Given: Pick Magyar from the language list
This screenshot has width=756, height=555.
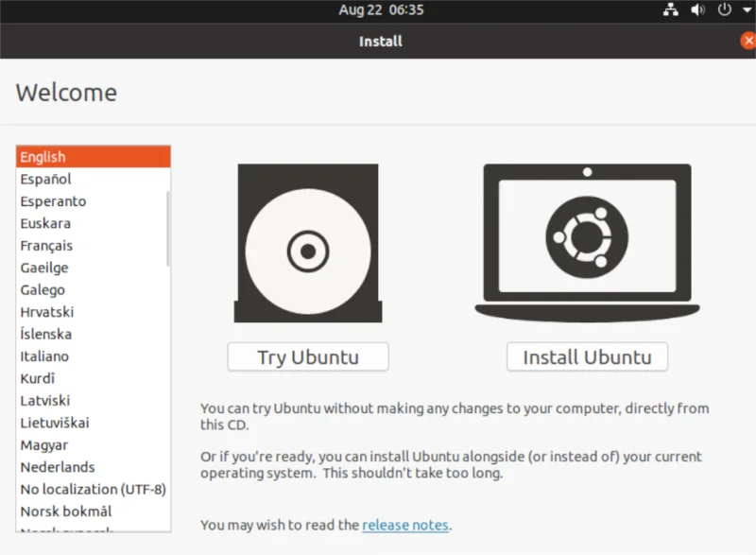Looking at the screenshot, I should coord(93,445).
